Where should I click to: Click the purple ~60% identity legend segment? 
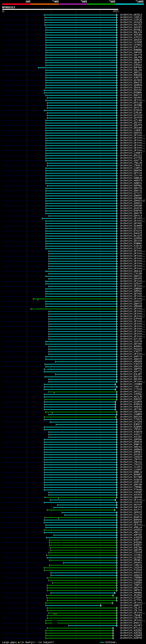click(x=73, y=4)
